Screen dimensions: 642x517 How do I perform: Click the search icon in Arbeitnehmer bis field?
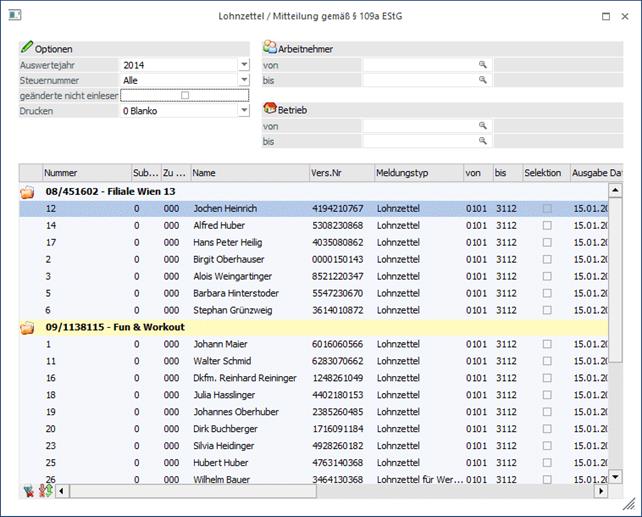pos(482,80)
